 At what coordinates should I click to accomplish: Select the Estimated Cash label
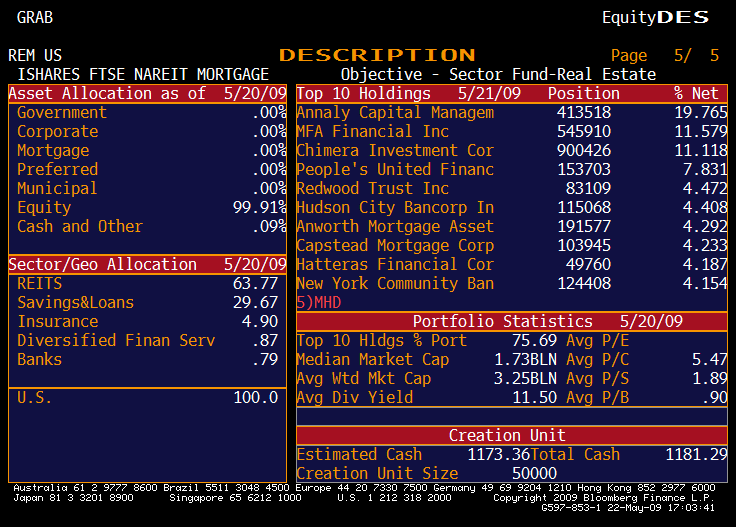point(359,454)
